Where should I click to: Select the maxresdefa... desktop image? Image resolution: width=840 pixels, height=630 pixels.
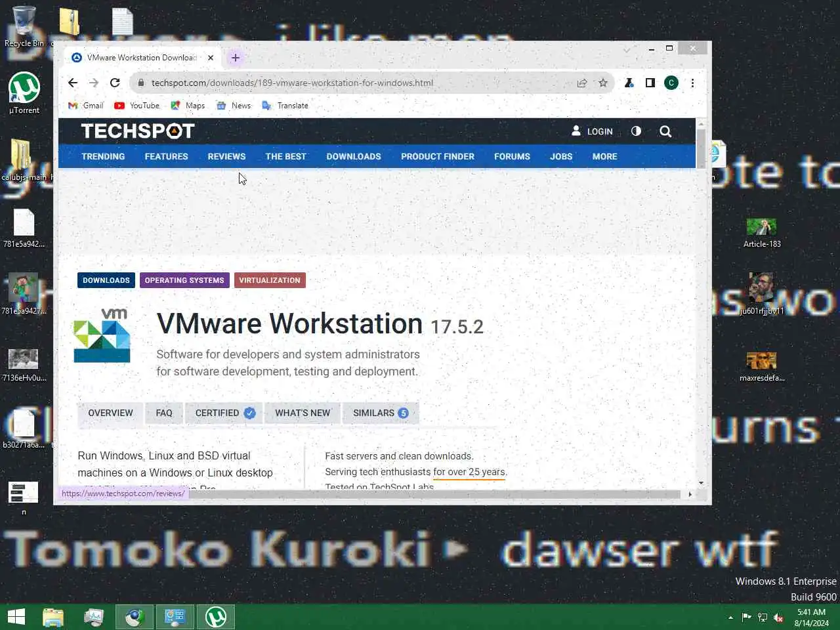(x=762, y=366)
